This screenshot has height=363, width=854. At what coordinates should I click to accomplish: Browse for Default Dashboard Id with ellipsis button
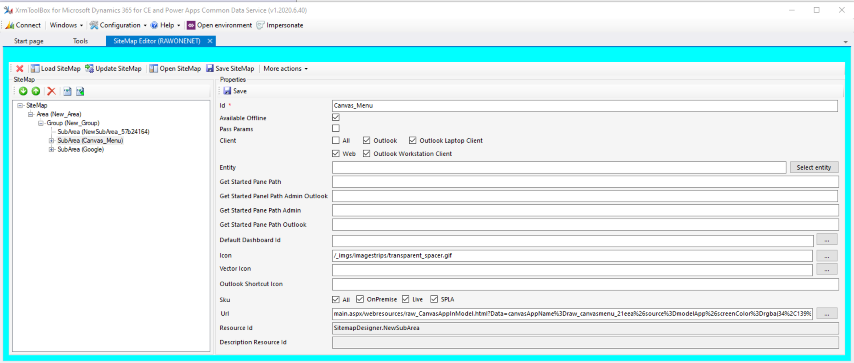coord(827,240)
